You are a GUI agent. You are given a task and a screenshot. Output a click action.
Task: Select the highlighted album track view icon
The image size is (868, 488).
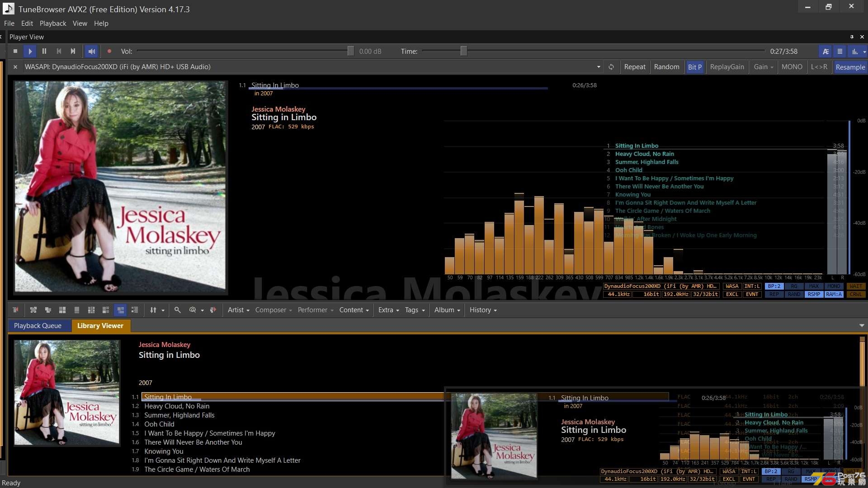pyautogui.click(x=120, y=310)
